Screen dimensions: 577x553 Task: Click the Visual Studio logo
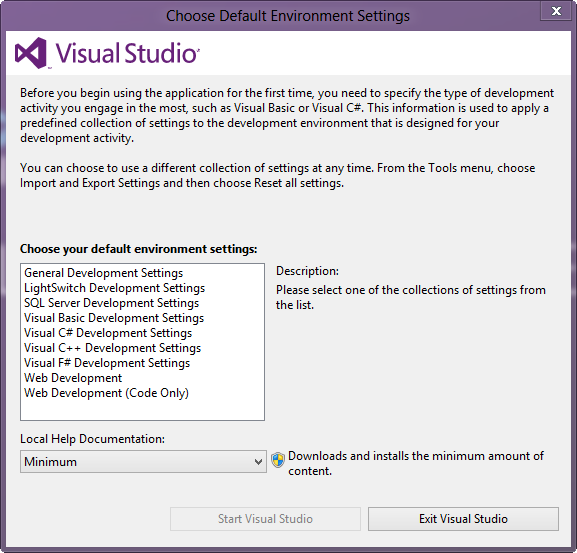point(107,53)
